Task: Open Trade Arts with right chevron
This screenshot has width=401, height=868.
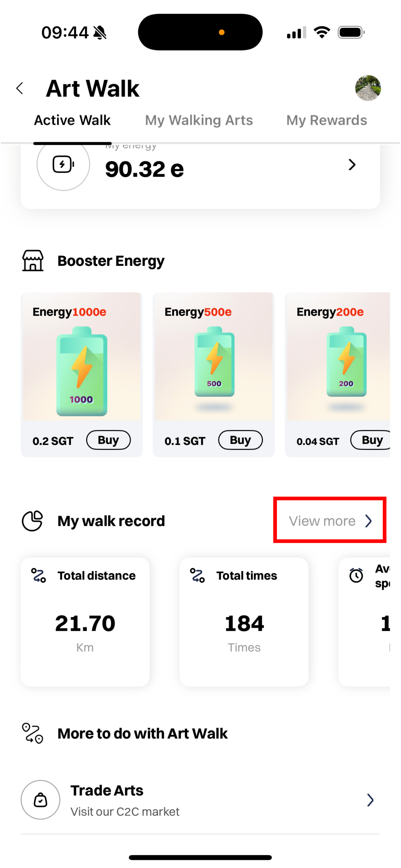Action: pyautogui.click(x=370, y=800)
